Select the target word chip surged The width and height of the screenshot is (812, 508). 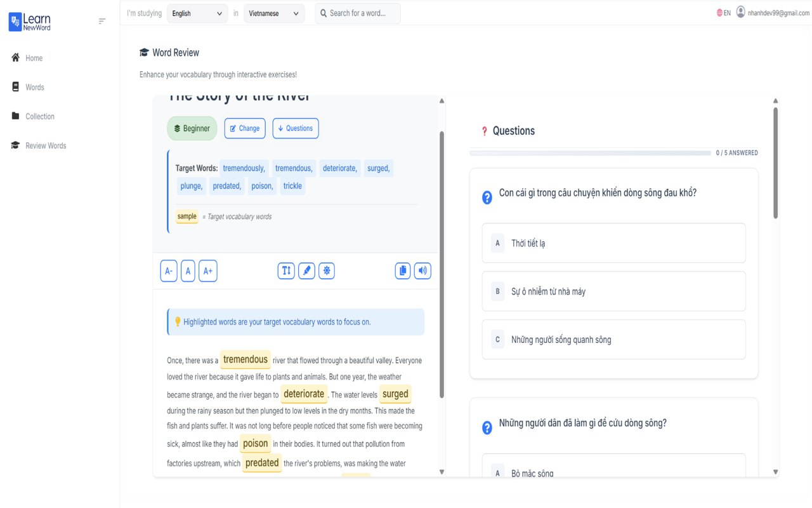[379, 168]
